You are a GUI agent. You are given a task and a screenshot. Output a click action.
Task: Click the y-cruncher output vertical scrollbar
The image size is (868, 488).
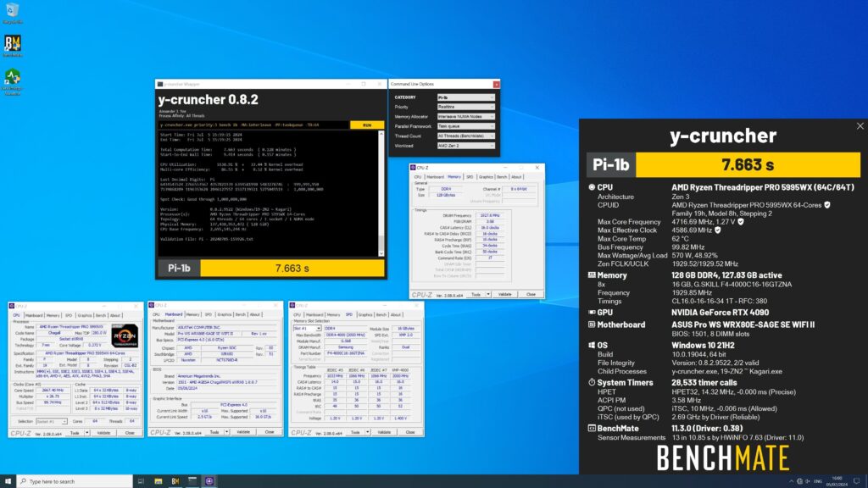coord(381,194)
